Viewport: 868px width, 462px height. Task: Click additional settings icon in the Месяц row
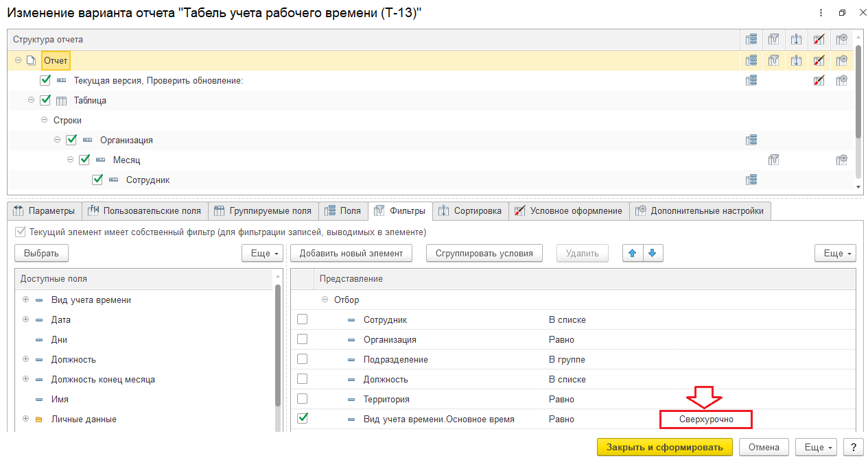[x=841, y=160]
